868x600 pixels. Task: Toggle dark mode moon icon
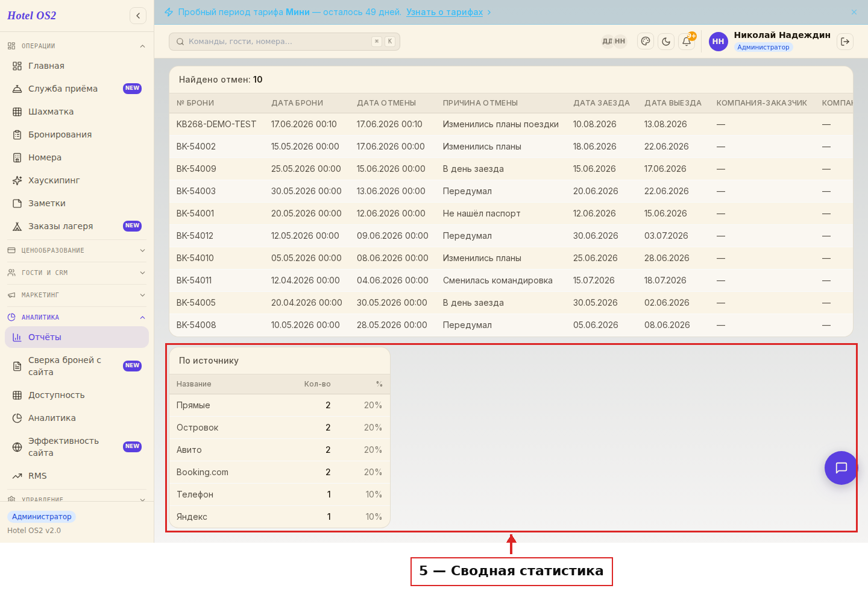[666, 42]
